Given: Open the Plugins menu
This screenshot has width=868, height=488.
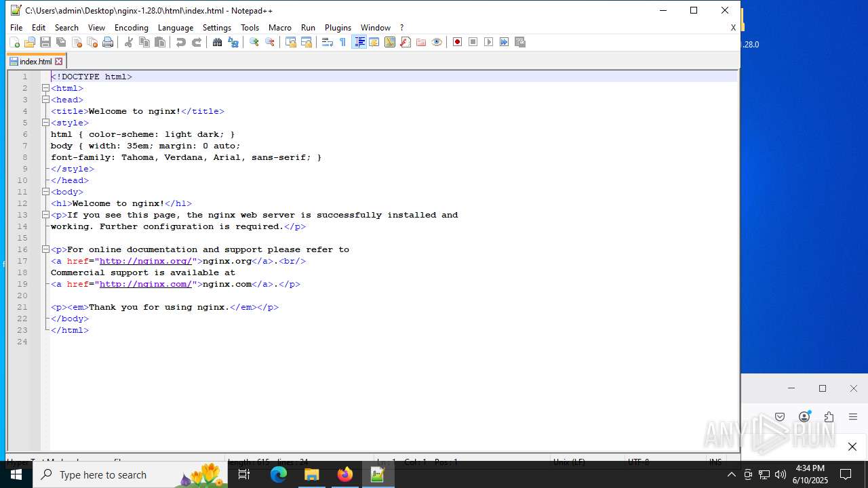Looking at the screenshot, I should pos(338,28).
